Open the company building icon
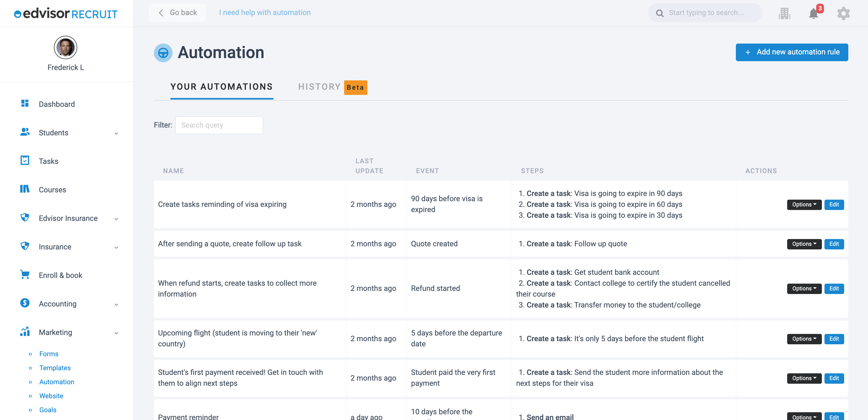868x420 pixels. [x=784, y=13]
